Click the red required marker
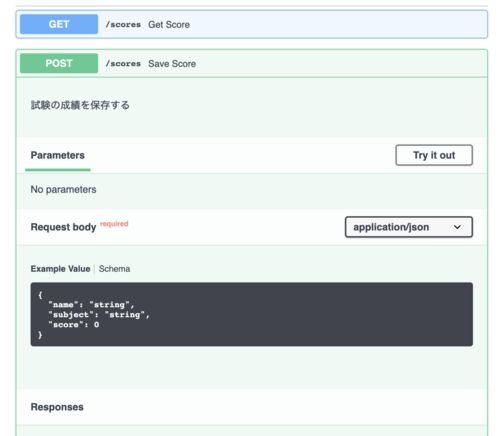Viewport: 500px width, 436px height. tap(114, 224)
